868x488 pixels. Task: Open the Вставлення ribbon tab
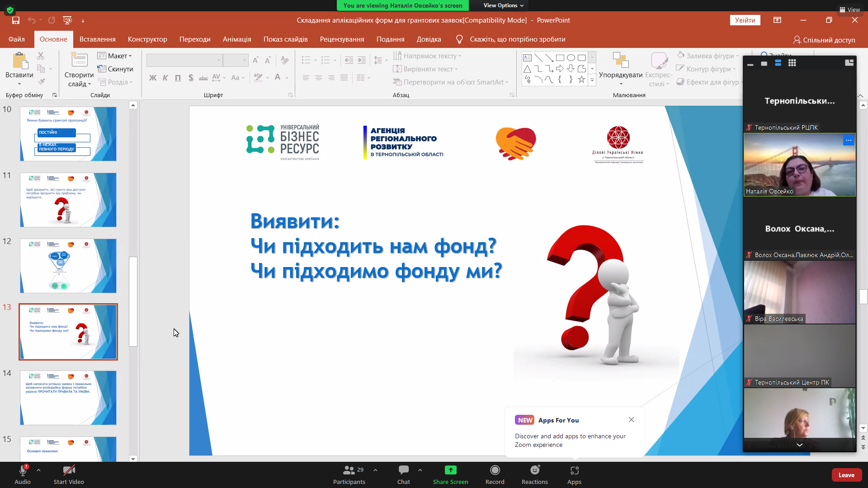97,39
